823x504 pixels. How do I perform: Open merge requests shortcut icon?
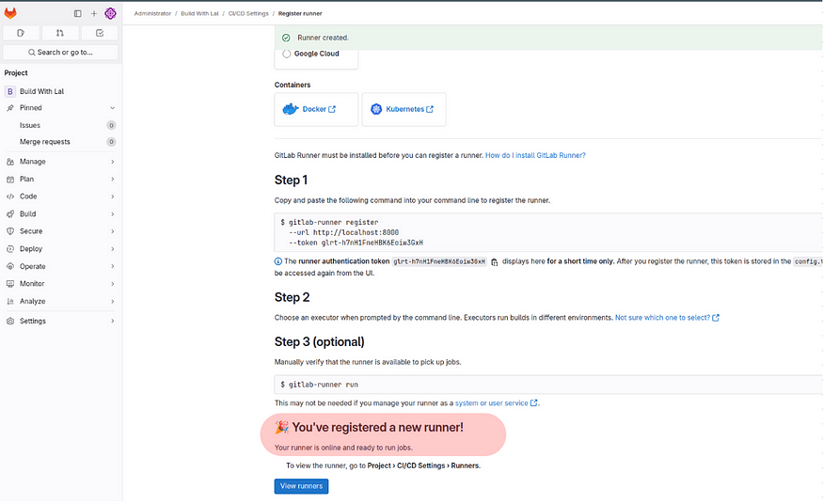60,33
